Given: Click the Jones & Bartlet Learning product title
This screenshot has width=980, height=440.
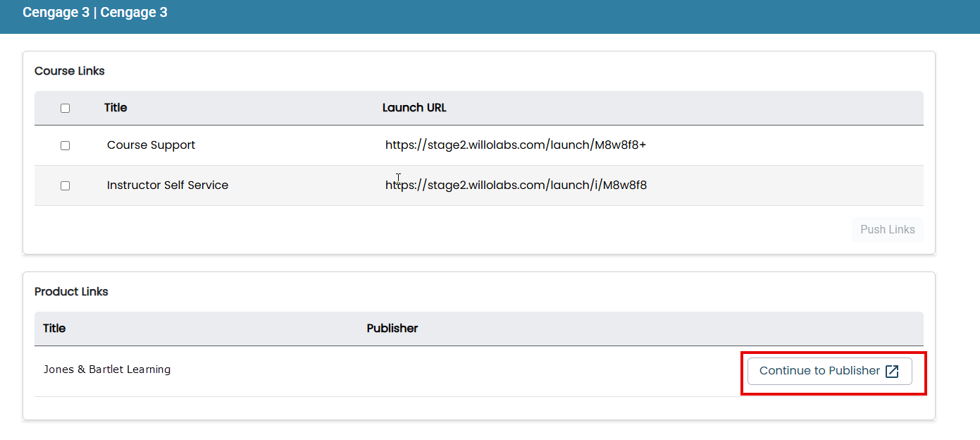Looking at the screenshot, I should (107, 369).
